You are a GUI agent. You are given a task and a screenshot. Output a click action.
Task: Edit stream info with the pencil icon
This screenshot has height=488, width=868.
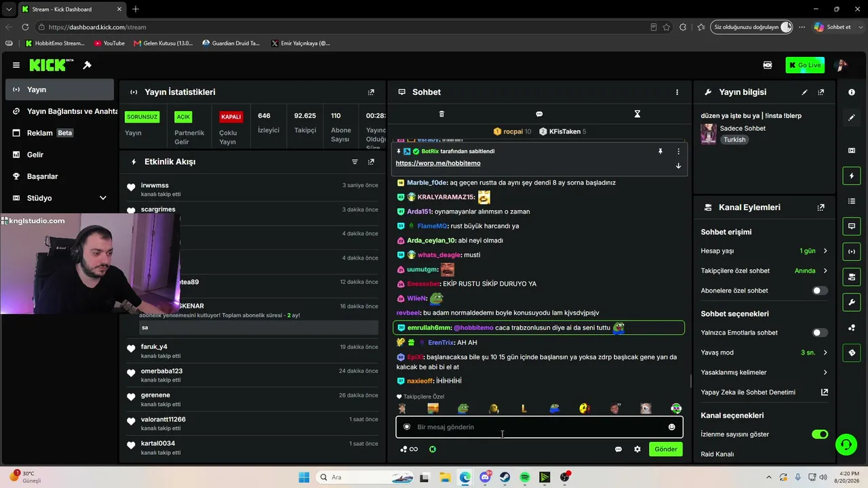(x=804, y=92)
